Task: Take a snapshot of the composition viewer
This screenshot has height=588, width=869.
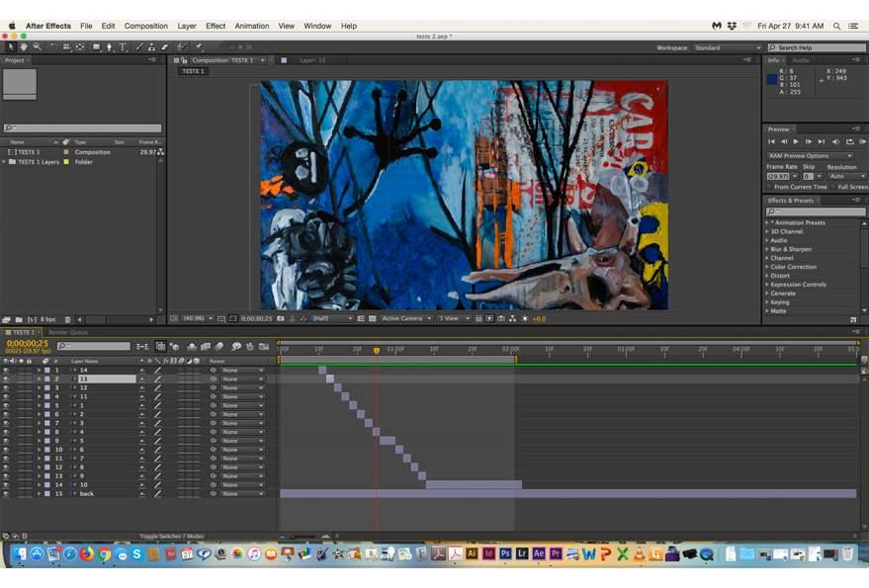Action: tap(281, 318)
